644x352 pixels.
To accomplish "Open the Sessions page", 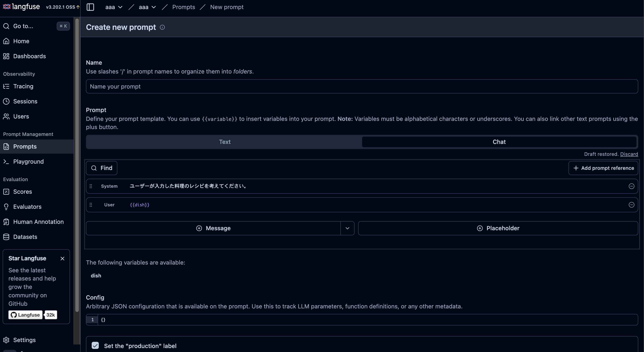I will coord(37,101).
